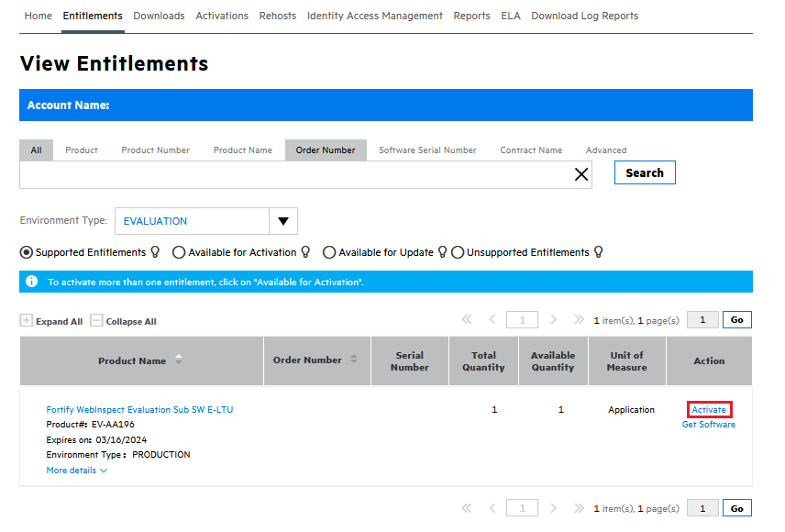
Task: Clear the search box with the X icon
Action: (x=581, y=174)
